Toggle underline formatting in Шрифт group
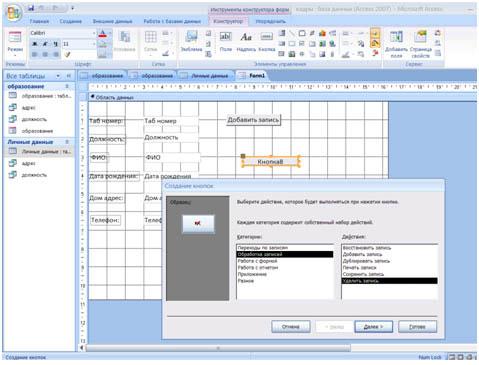This screenshot has width=479, height=365. coord(56,44)
